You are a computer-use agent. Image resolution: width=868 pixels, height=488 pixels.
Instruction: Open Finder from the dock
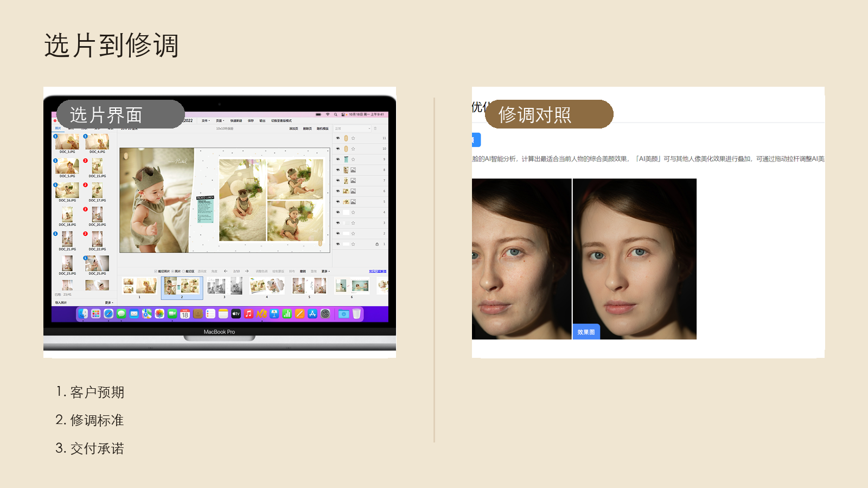point(83,313)
